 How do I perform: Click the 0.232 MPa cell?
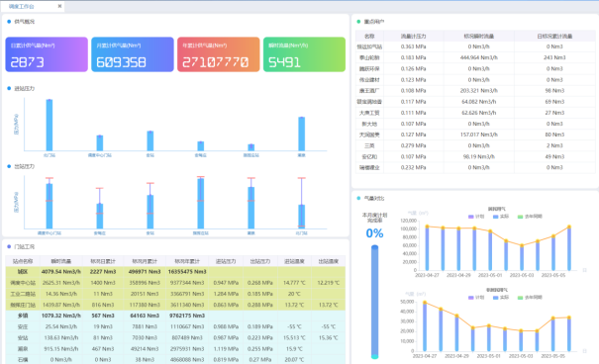(413, 167)
